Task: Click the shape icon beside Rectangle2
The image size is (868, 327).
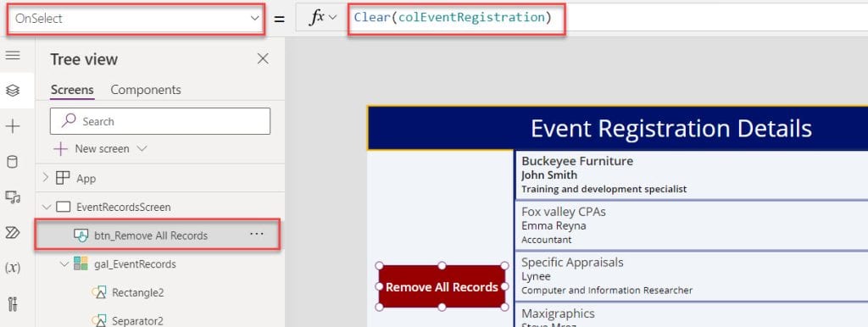Action: pos(98,292)
